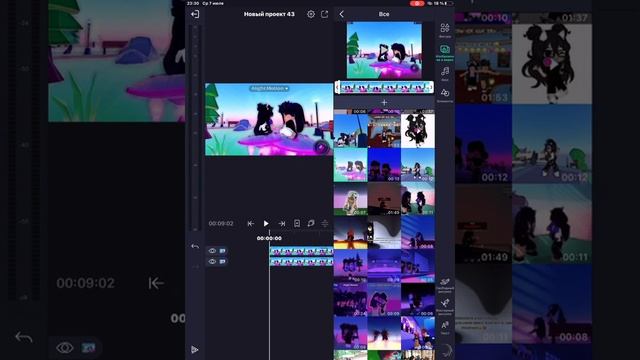The width and height of the screenshot is (640, 360).
Task: Click the top layer's video type icon
Action: (222, 251)
